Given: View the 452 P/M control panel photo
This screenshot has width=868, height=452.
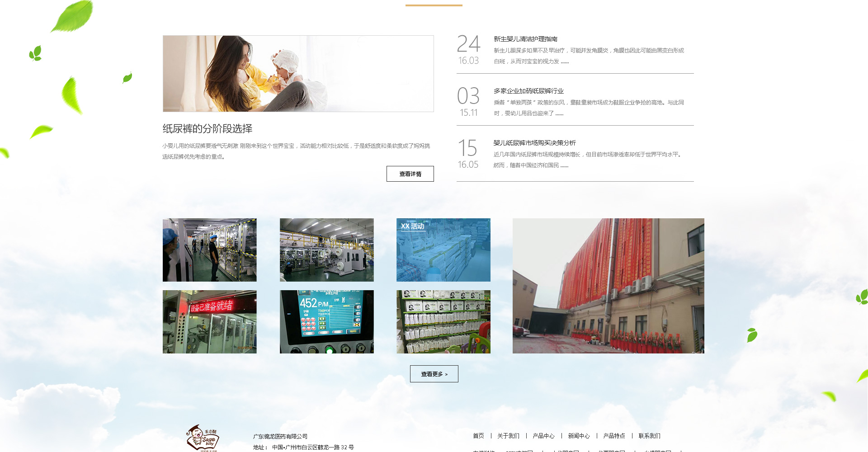Looking at the screenshot, I should (x=326, y=322).
